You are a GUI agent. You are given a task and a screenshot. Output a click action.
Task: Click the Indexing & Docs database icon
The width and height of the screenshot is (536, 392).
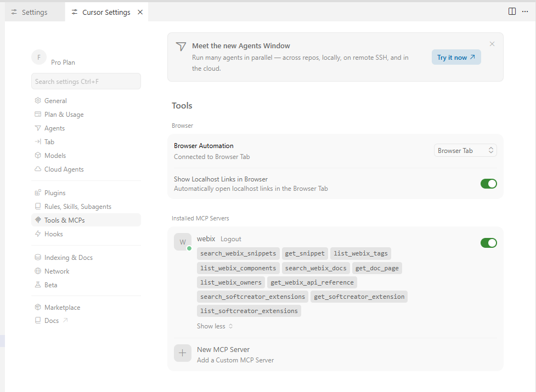pyautogui.click(x=38, y=257)
